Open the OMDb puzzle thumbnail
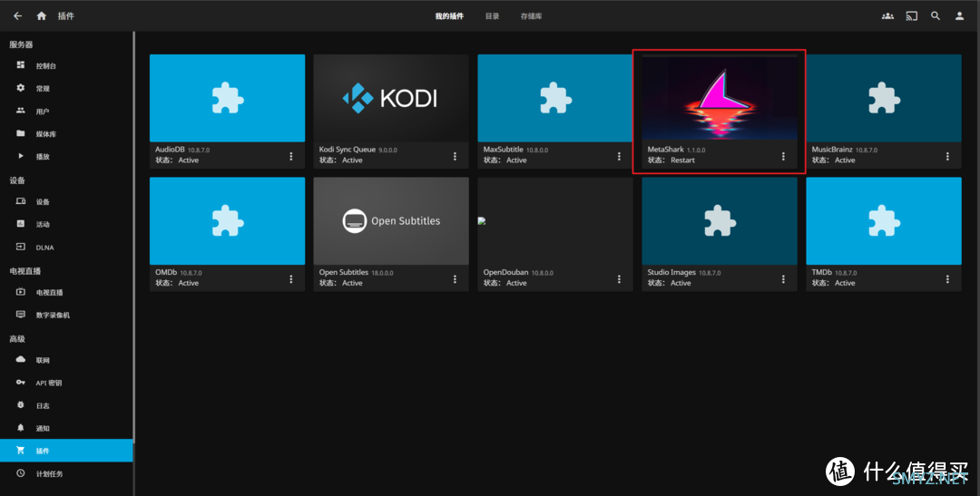Screen dimensions: 980x496 pos(228,221)
